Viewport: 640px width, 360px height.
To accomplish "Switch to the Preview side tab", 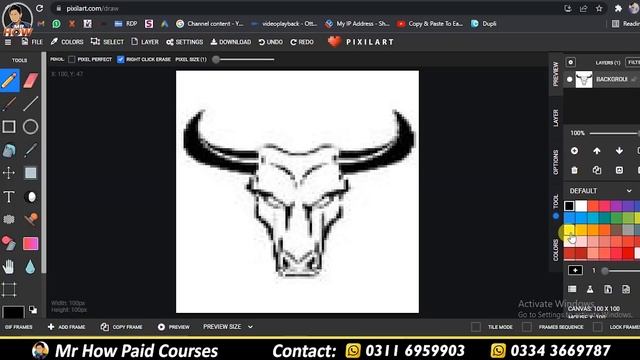I will [556, 74].
